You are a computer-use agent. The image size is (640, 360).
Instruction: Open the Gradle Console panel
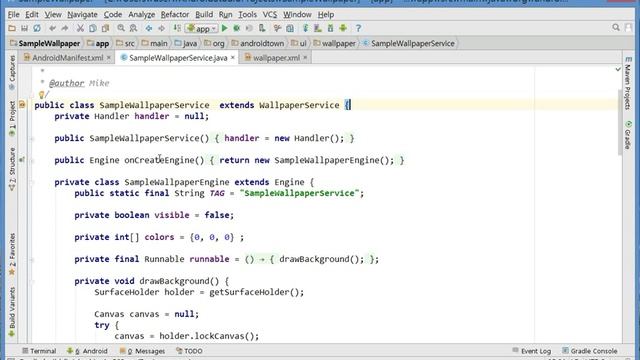click(x=590, y=351)
